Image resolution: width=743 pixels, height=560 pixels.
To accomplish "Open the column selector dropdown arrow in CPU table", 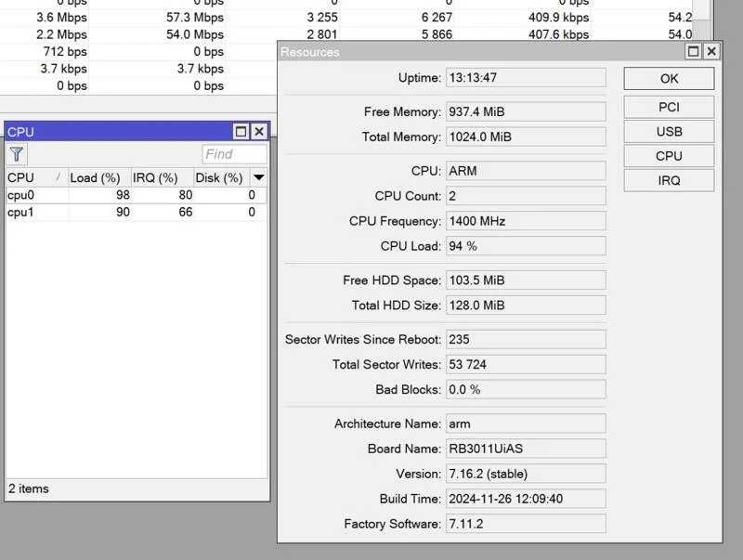I will 259,177.
